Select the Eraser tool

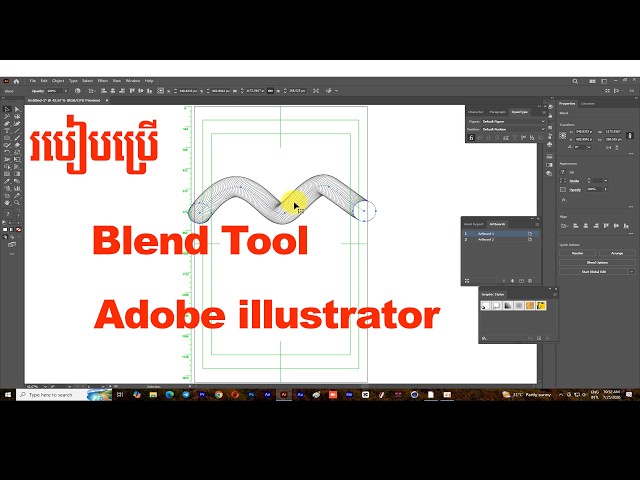(17, 145)
